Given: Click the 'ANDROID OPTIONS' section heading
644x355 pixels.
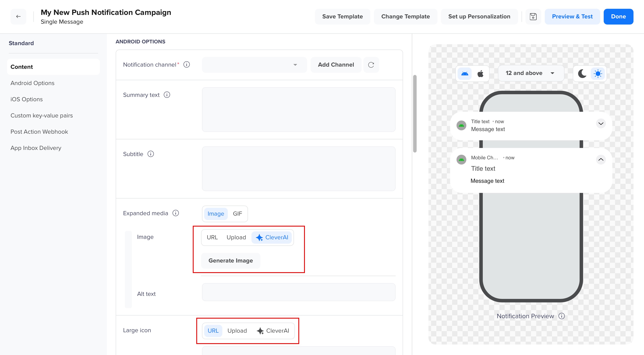Looking at the screenshot, I should 140,42.
